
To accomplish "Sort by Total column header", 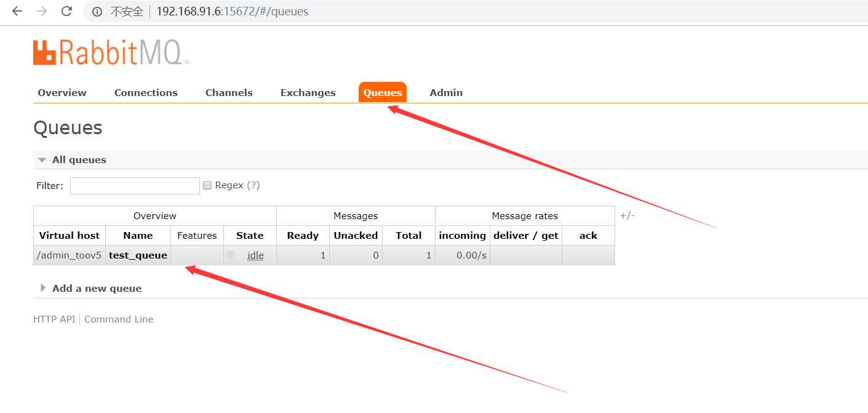I will 408,235.
